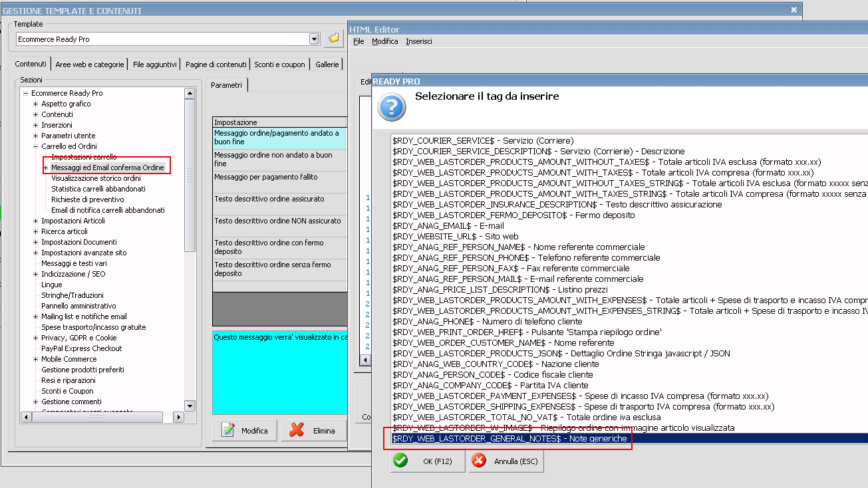Click right arrow of tree horizontal scrollbar
The width and height of the screenshot is (868, 488).
pos(178,417)
